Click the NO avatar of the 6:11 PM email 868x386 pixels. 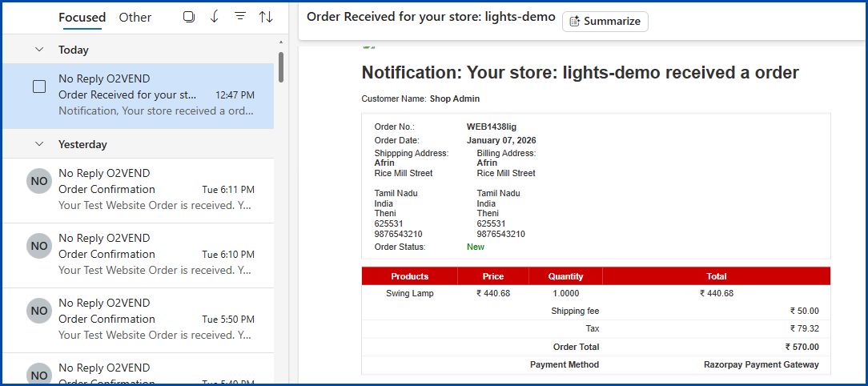pos(39,181)
